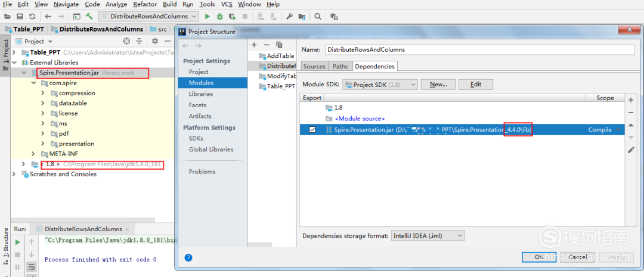The height and width of the screenshot is (277, 644).
Task: Open the Problems section
Action: point(202,172)
